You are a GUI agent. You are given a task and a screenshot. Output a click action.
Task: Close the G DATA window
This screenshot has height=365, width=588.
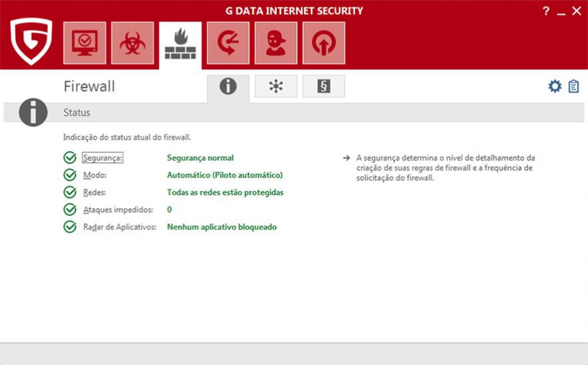577,11
